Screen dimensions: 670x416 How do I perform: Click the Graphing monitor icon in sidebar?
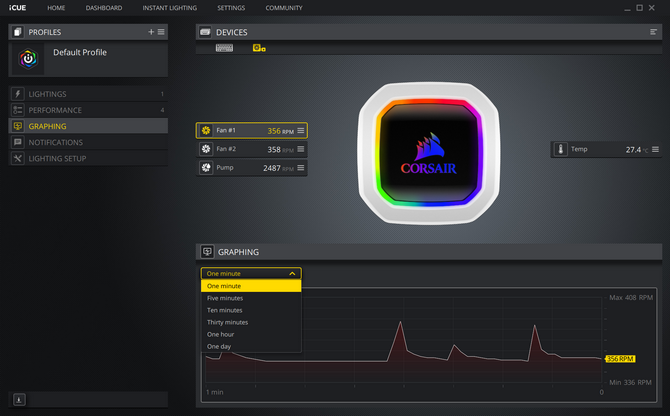pos(18,126)
